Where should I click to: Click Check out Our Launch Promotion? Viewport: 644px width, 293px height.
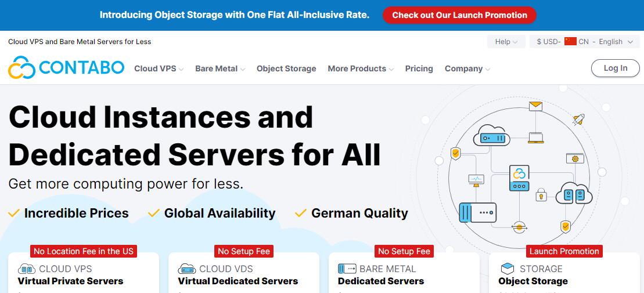pos(459,15)
